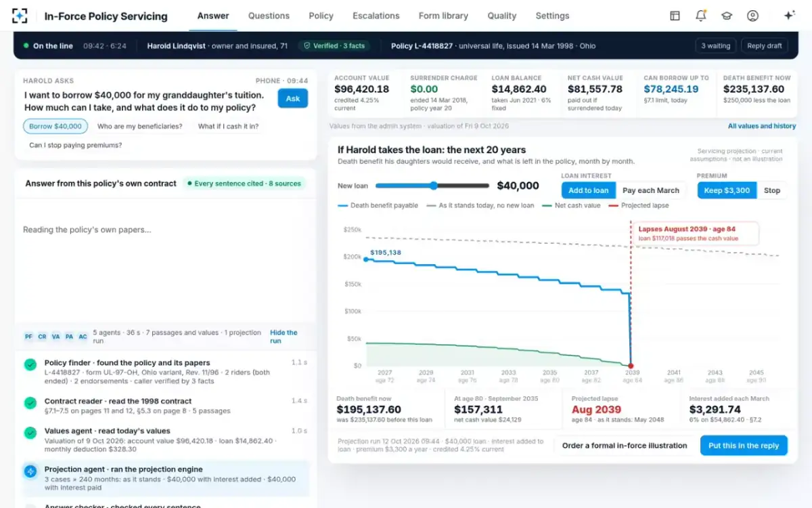The image size is (812, 508).
Task: Click the In-Force Policy Servicing logo icon
Action: (20, 16)
